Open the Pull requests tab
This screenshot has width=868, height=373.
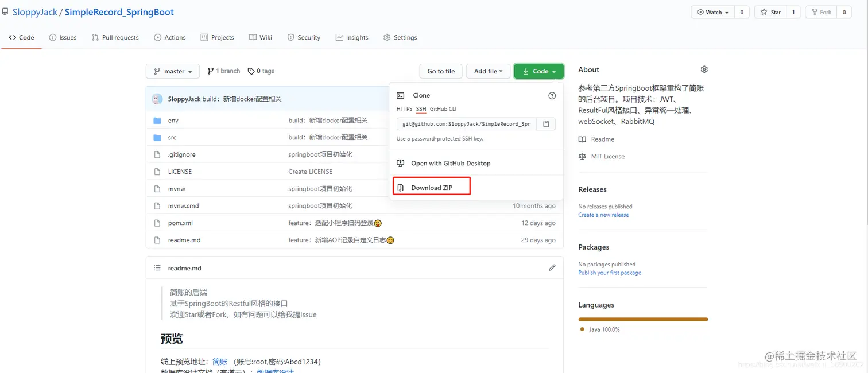tap(115, 38)
